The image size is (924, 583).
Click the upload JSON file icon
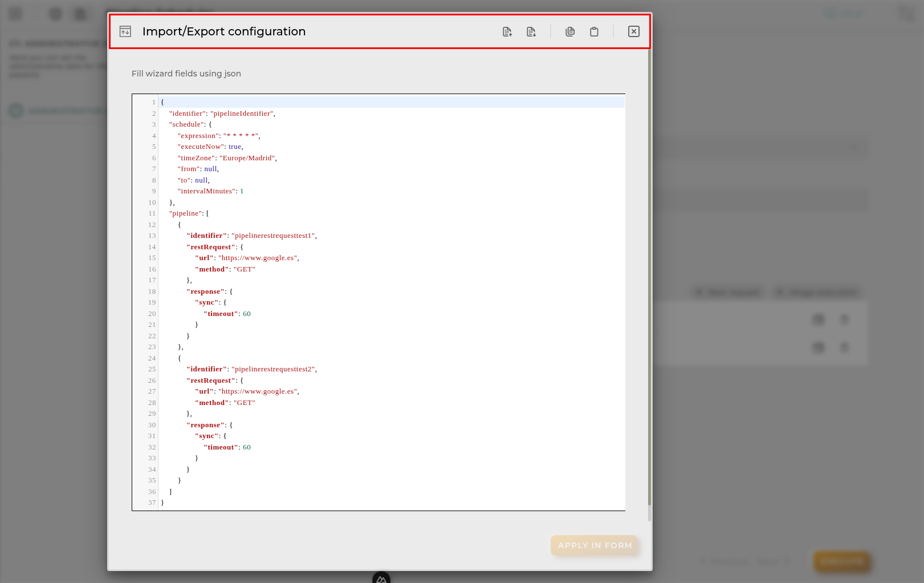click(x=507, y=32)
